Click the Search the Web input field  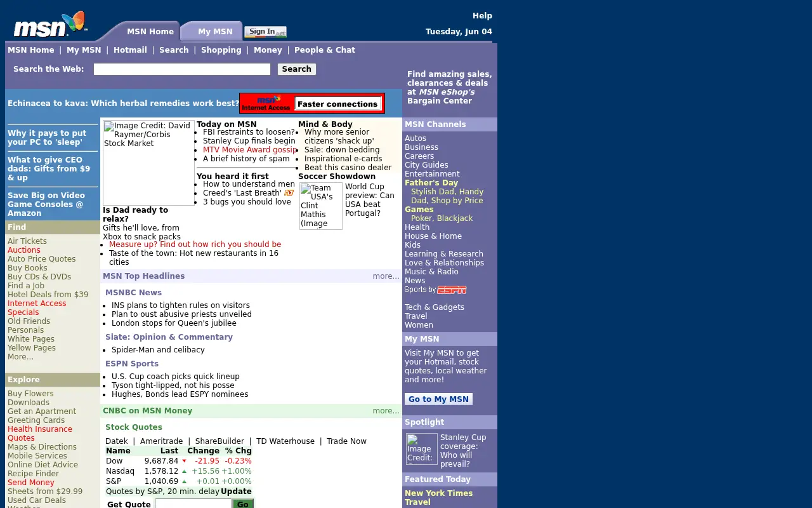click(182, 69)
